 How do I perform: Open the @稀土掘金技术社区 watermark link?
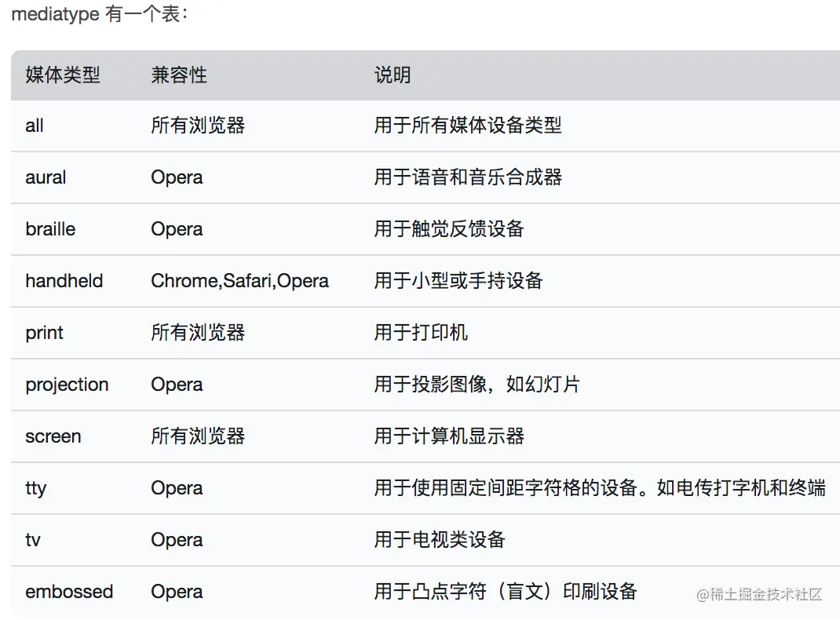pos(759,595)
